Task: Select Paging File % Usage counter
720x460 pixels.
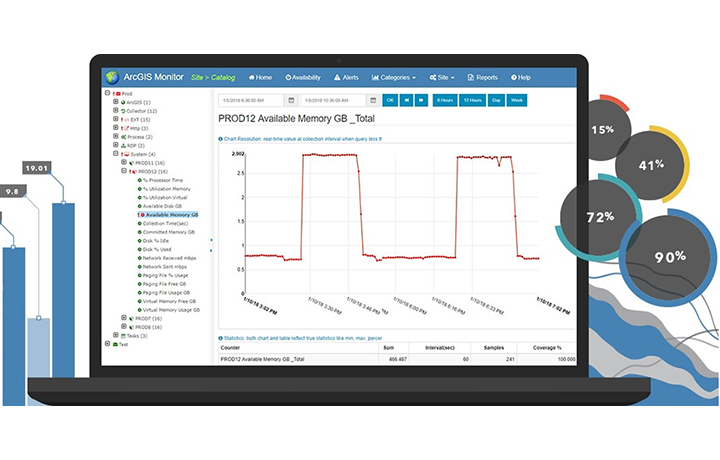Action: tap(165, 275)
